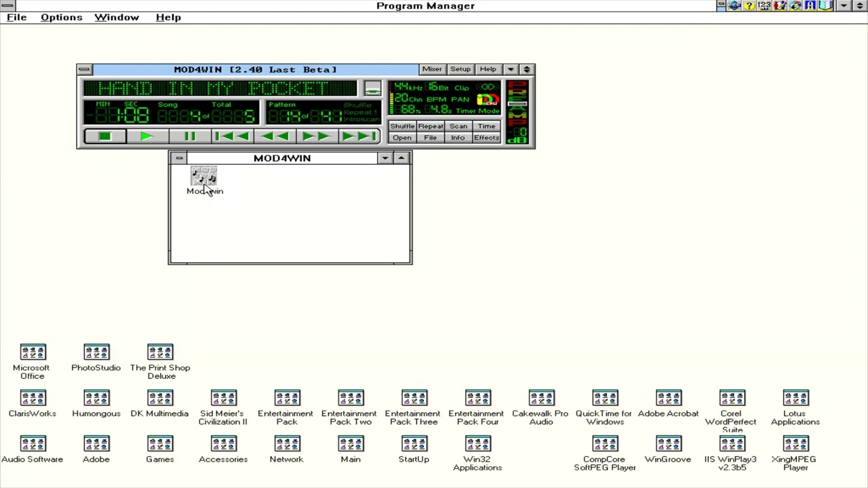
Task: Open the Mixer from the MOD4WIN title bar
Action: point(432,69)
